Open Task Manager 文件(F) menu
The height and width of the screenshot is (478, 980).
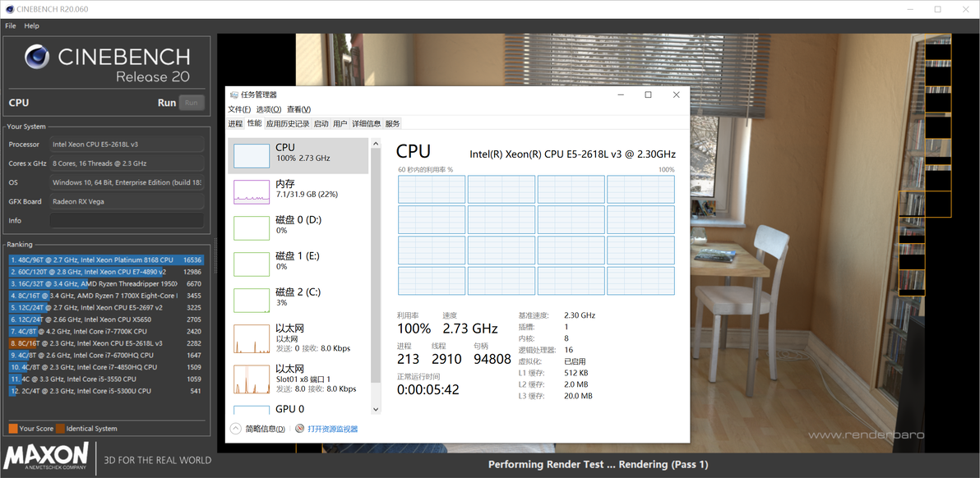239,109
